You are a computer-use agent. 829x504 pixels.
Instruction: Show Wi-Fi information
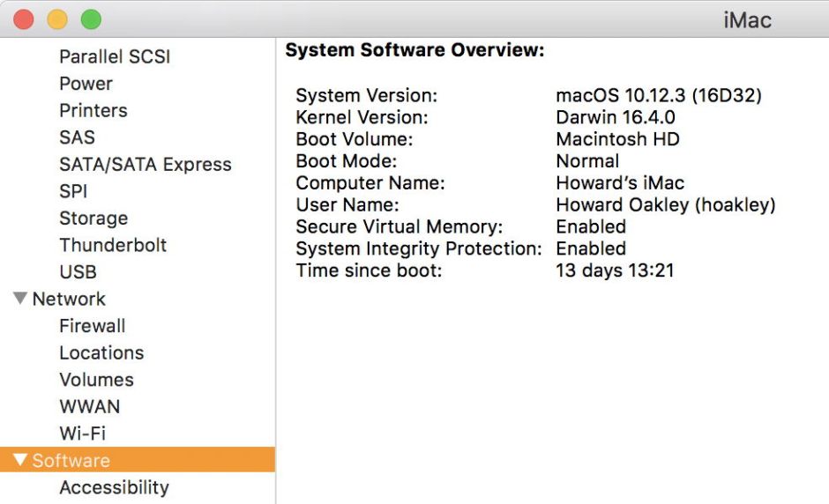82,434
